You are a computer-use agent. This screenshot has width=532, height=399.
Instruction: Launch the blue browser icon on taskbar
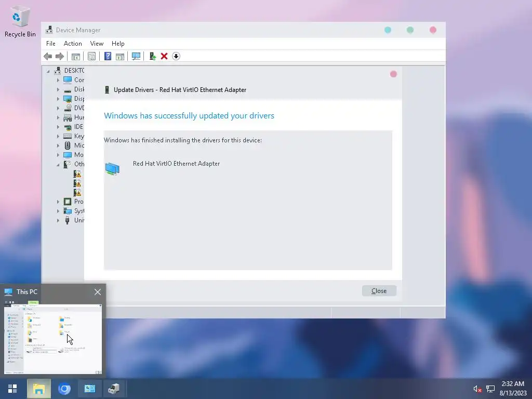64,389
